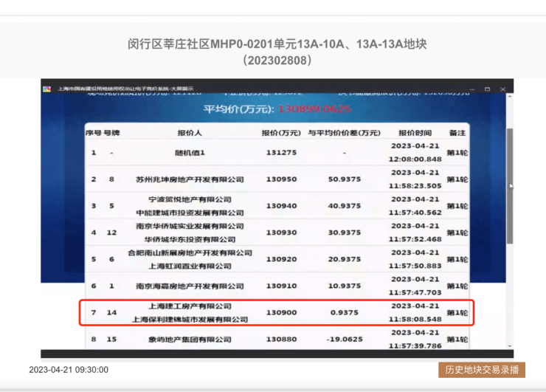The width and height of the screenshot is (546, 392).
Task: Click the 平均价(万元) label
Action: pos(239,109)
